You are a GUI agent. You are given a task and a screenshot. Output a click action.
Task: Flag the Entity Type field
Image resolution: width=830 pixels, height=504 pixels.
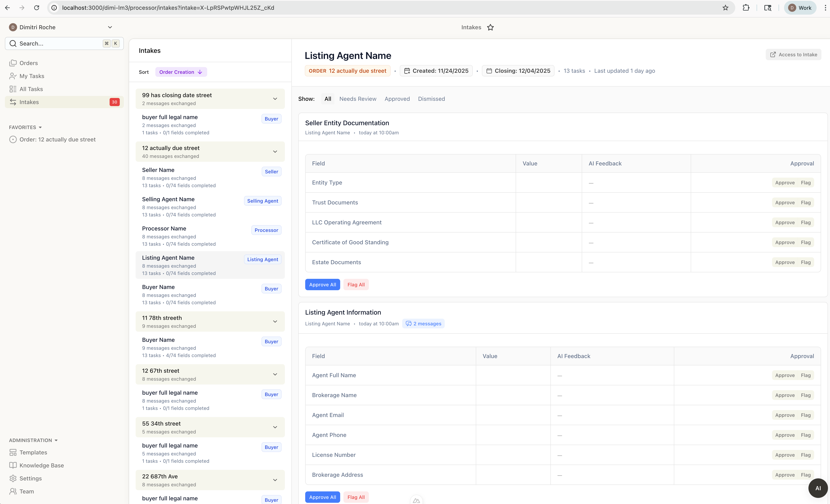(805, 182)
